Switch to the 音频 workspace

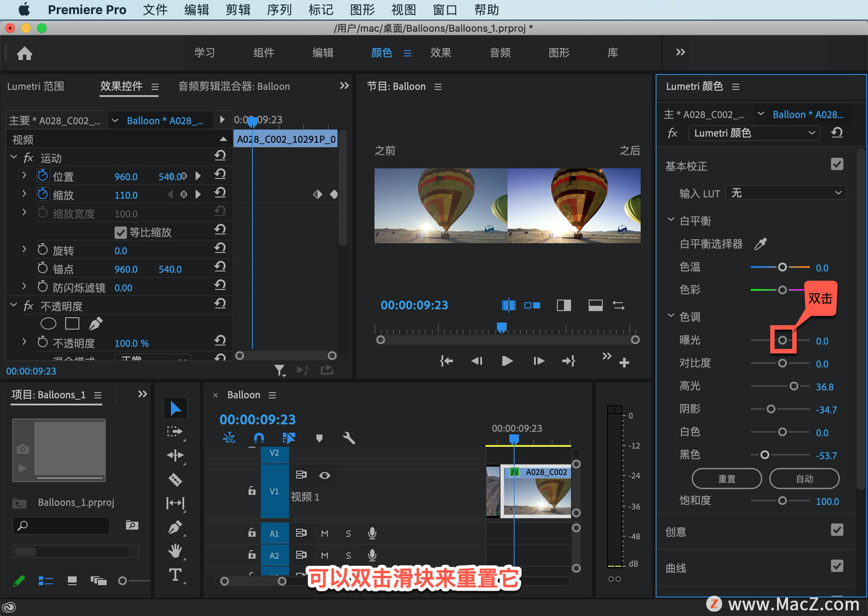[500, 52]
